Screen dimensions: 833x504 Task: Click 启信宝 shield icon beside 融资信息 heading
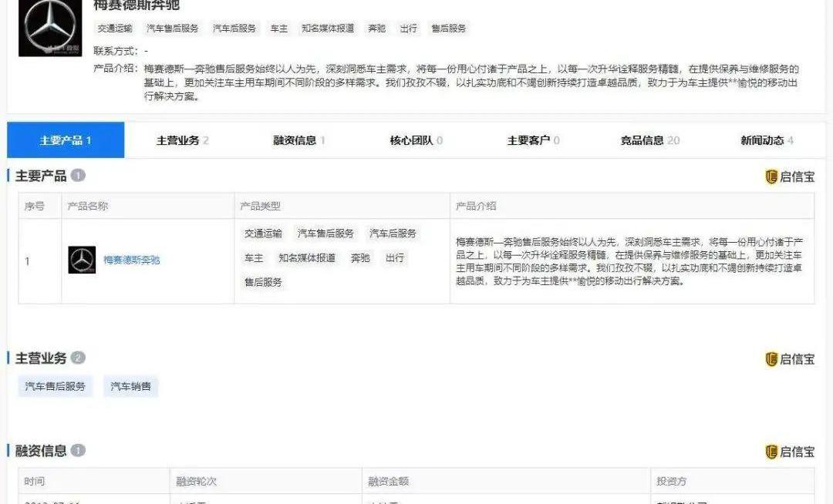click(771, 452)
